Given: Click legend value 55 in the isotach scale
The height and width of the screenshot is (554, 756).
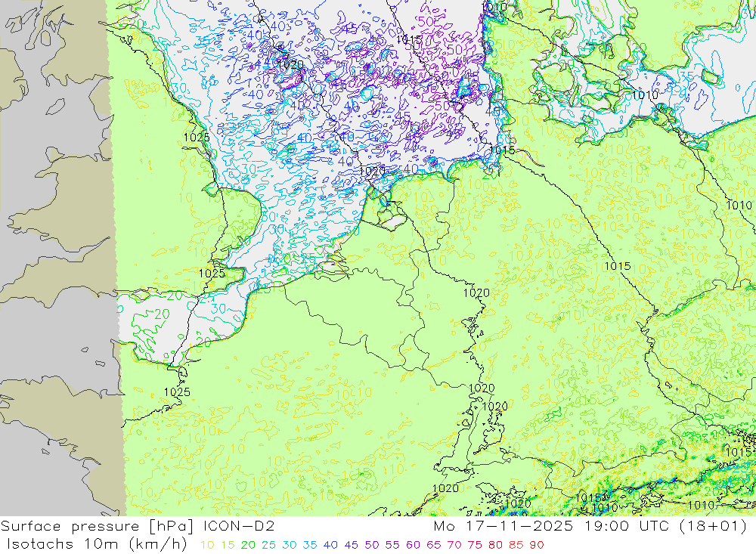Looking at the screenshot, I should (392, 546).
